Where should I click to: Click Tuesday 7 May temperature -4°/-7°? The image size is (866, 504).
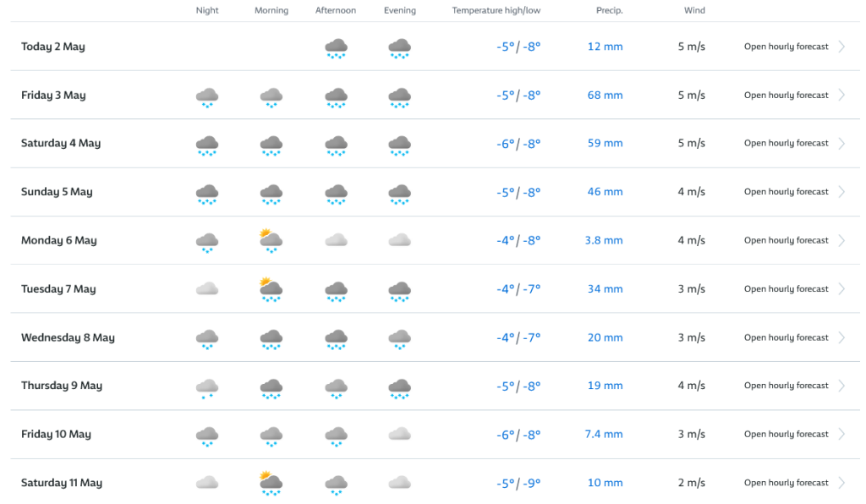(518, 289)
